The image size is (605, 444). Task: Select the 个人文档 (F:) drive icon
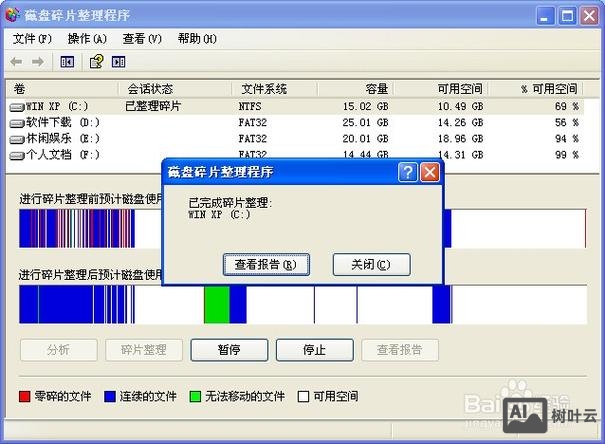(x=17, y=155)
